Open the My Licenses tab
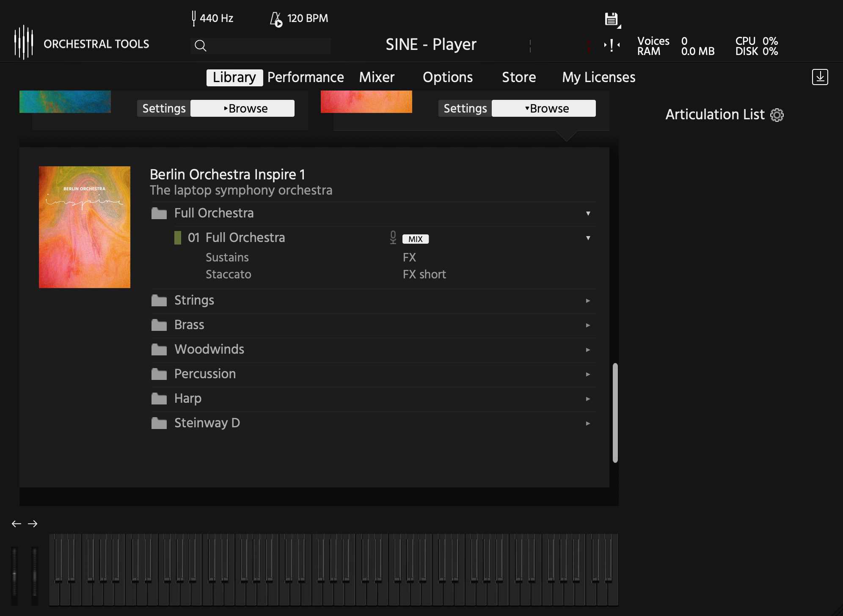Screen dimensions: 843x616 pos(598,77)
